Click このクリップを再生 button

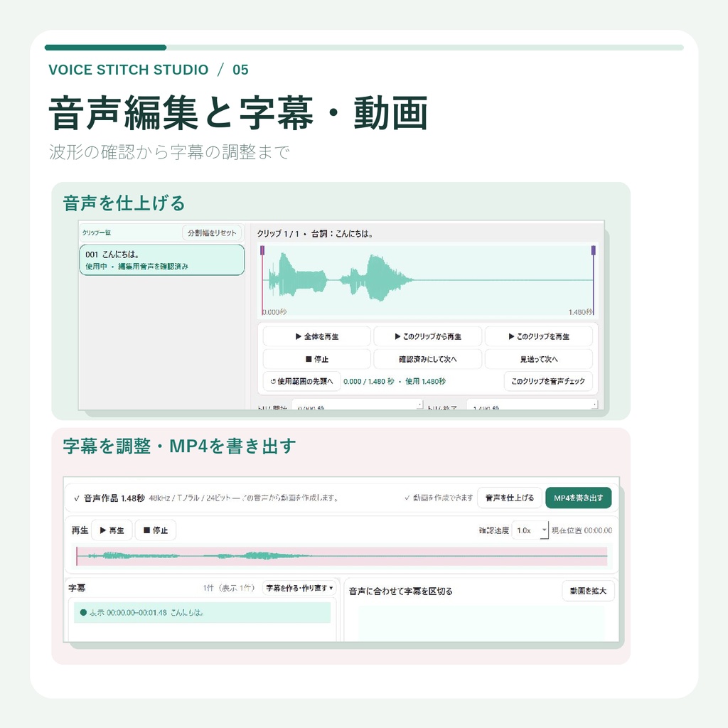[x=539, y=336]
